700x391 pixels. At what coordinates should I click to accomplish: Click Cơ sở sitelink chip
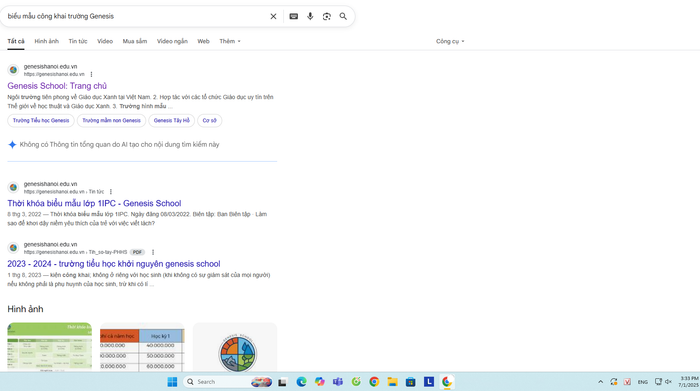[x=209, y=121]
